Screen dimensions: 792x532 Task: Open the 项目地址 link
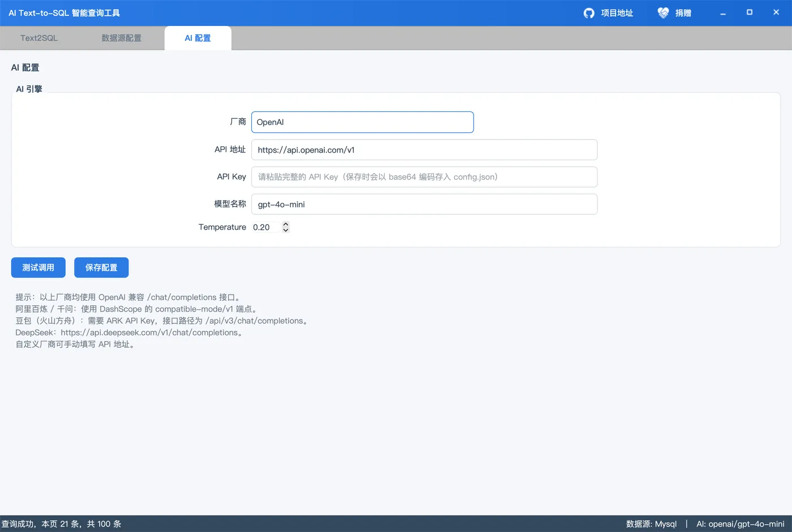pyautogui.click(x=617, y=13)
